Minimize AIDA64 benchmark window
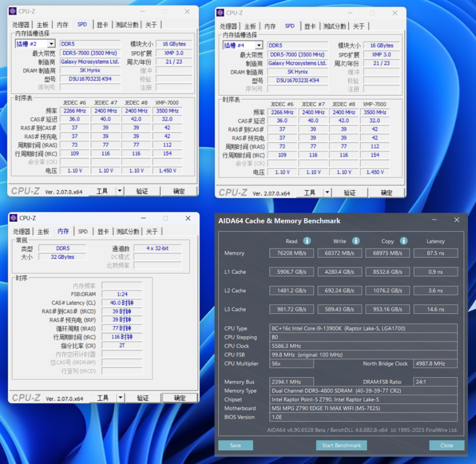476x464 pixels. tap(435, 220)
